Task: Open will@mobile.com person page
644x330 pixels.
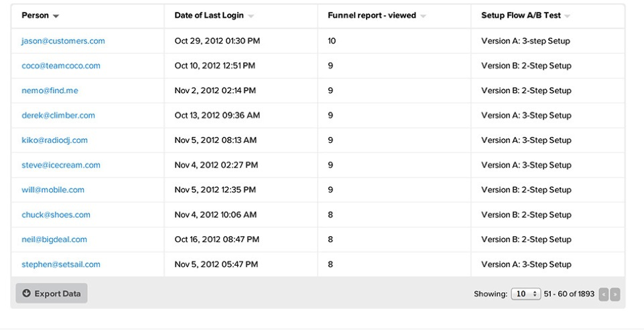Action: pyautogui.click(x=53, y=190)
